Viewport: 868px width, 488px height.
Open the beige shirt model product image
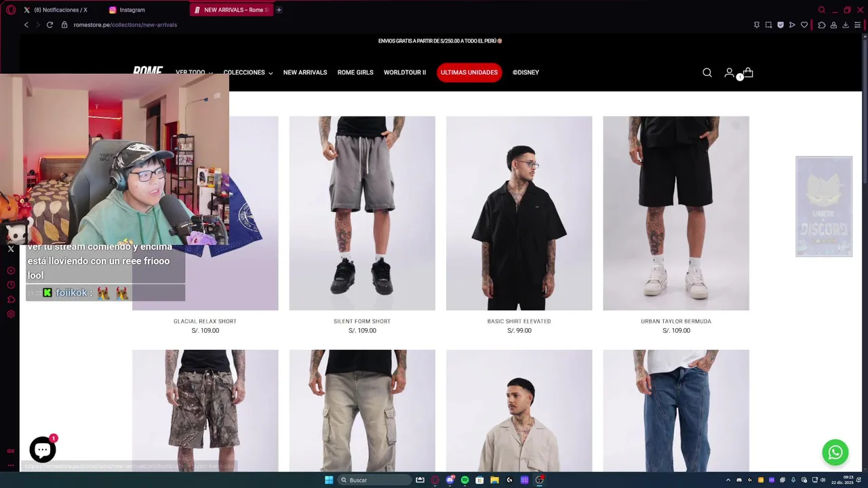click(x=519, y=410)
